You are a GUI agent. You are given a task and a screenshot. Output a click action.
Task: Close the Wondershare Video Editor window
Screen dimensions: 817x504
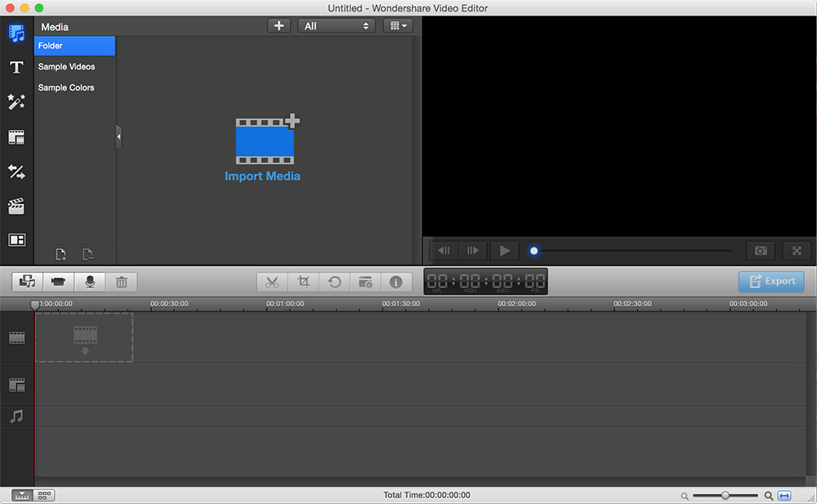pos(10,8)
